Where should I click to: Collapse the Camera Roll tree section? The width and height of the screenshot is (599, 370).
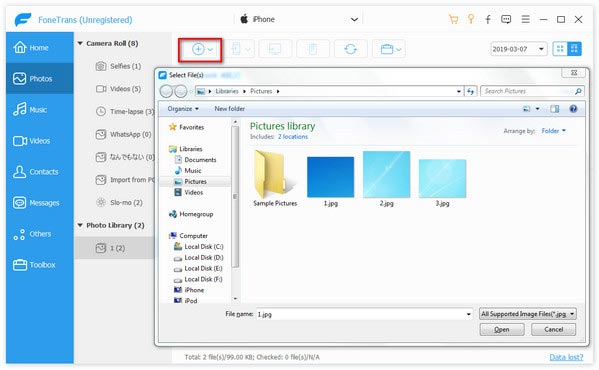pos(80,44)
